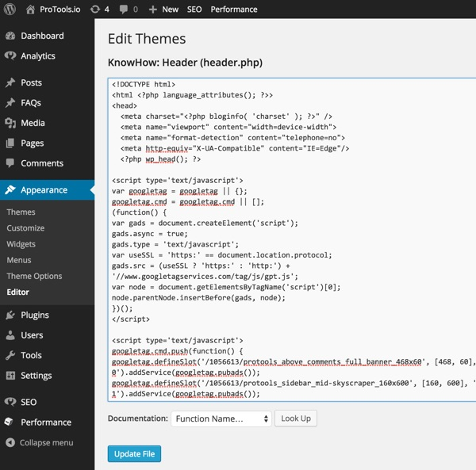Click the Appearance paintbrush icon
The width and height of the screenshot is (476, 470).
(x=10, y=189)
